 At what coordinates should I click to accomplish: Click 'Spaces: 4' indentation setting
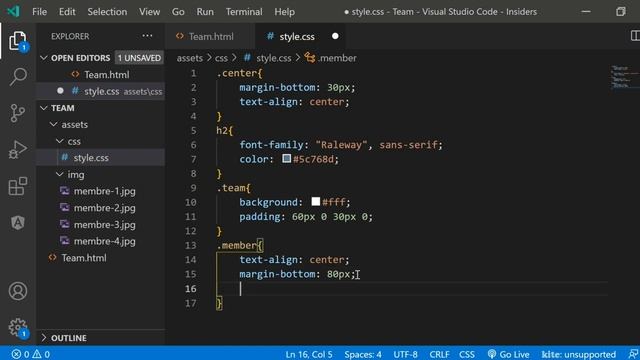(x=363, y=354)
